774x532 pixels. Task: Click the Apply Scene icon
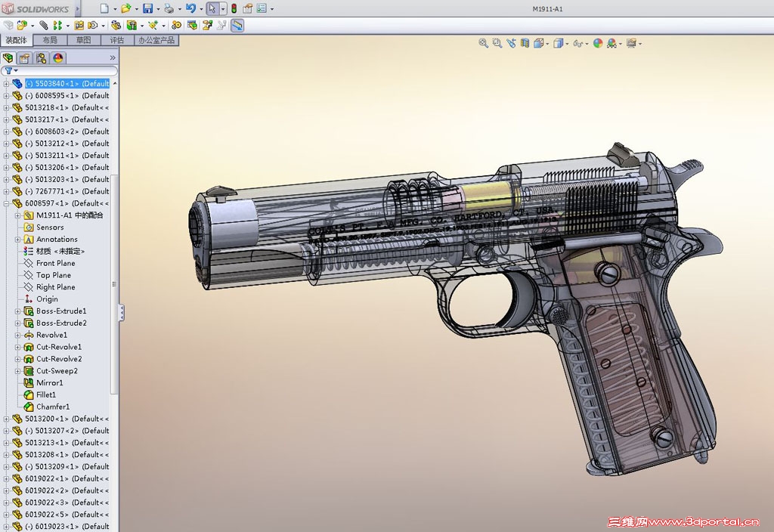[x=611, y=43]
